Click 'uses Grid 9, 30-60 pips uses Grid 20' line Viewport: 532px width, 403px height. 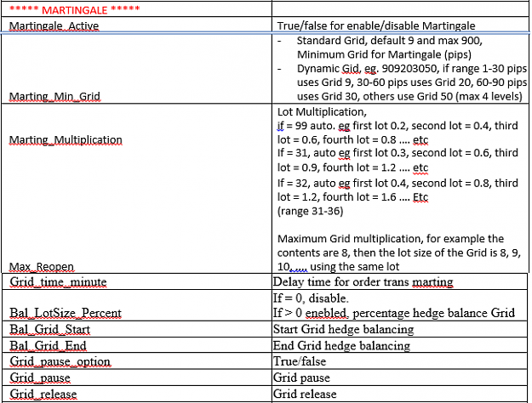coord(412,82)
